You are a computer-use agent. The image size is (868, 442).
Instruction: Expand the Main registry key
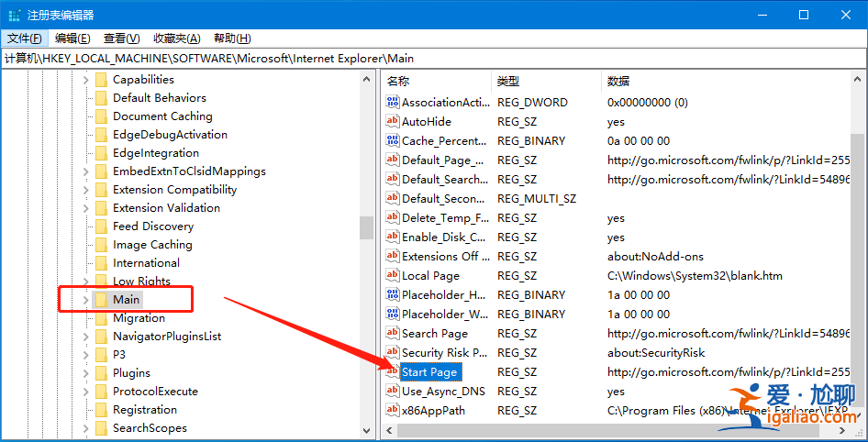(86, 300)
